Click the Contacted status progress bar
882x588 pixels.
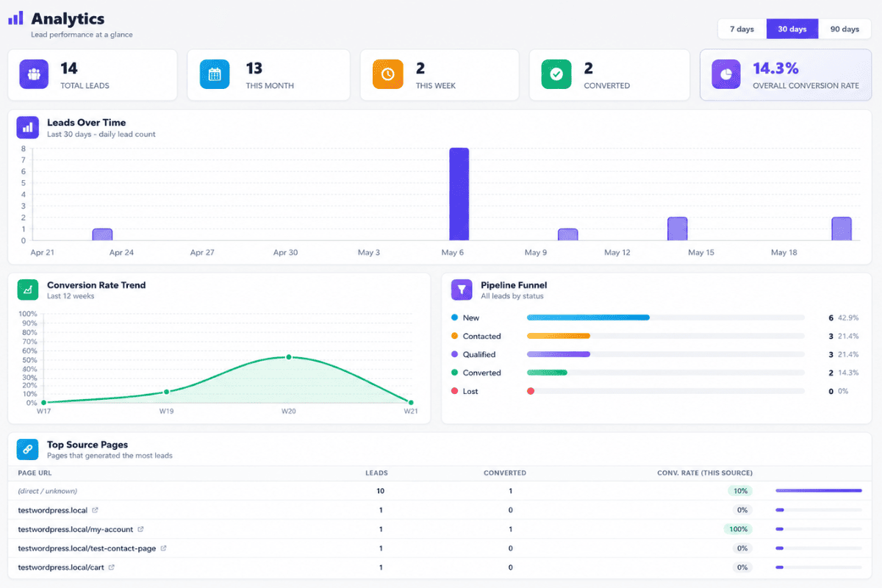click(x=665, y=336)
